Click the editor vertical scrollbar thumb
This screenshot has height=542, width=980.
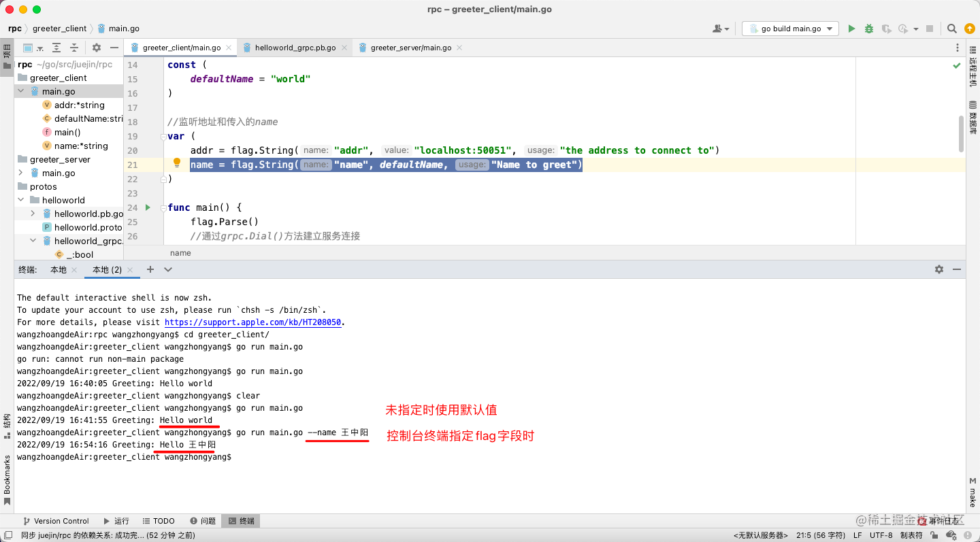pos(962,134)
